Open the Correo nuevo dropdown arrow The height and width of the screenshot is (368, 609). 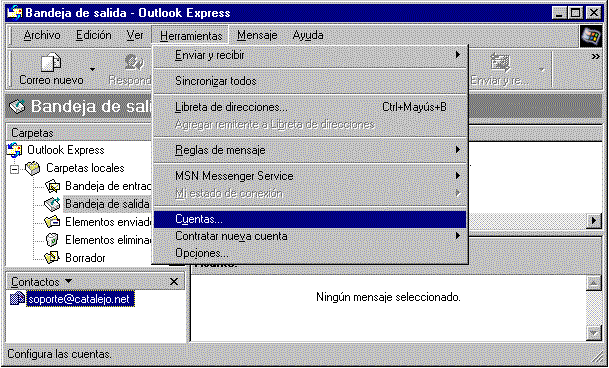(x=92, y=70)
